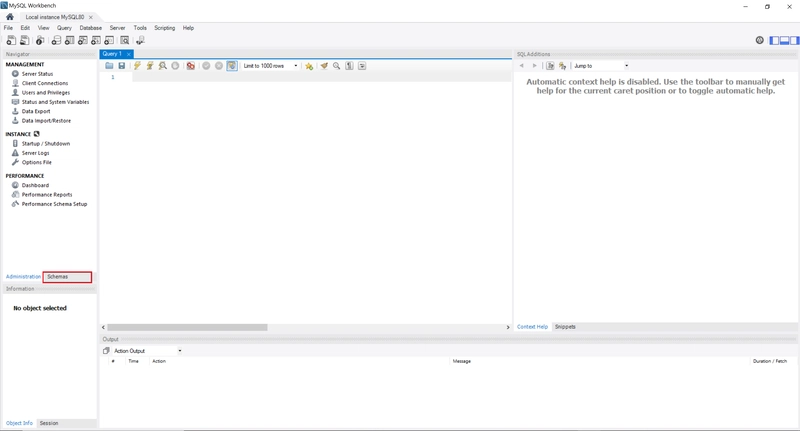This screenshot has width=800, height=431.
Task: Create a new view icon in main toolbar
Action: [83, 40]
